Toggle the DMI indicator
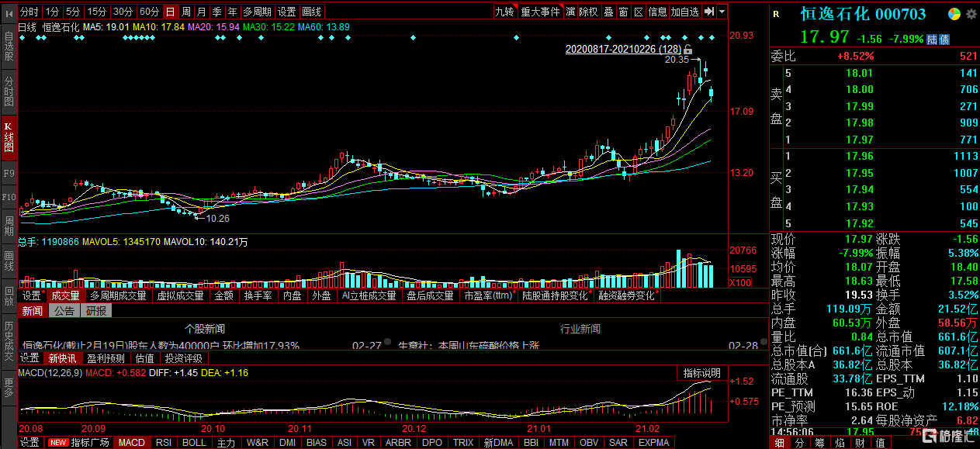980x449 pixels. click(x=287, y=443)
